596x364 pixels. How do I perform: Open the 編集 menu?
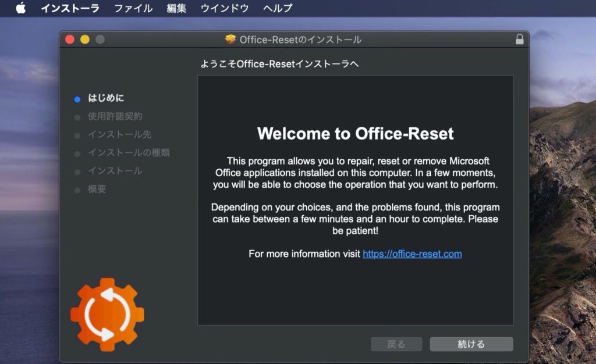[x=176, y=8]
